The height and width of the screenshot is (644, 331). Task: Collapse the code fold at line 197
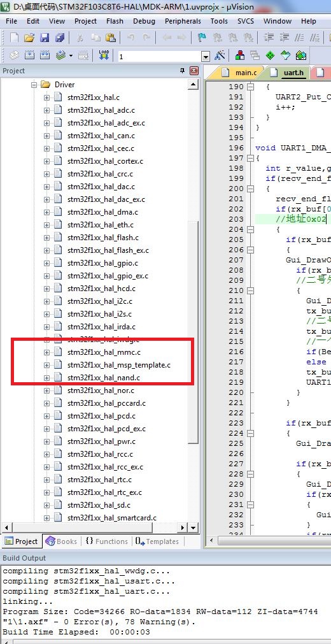pos(251,158)
